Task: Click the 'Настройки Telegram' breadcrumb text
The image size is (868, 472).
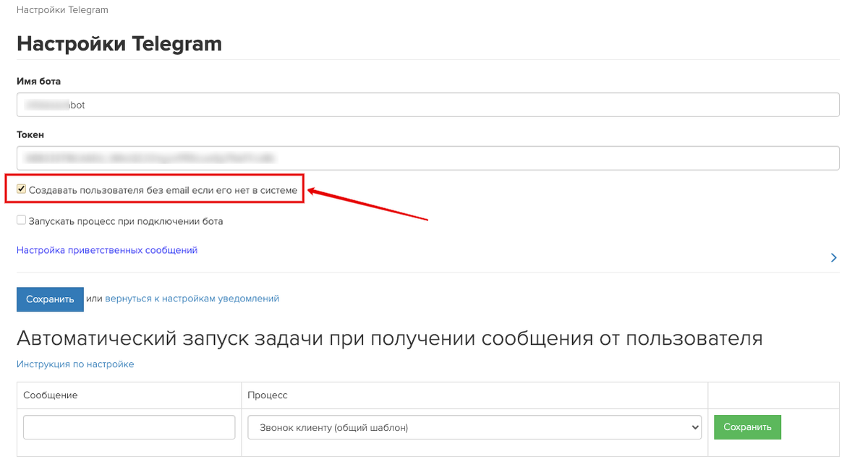Action: click(x=62, y=11)
